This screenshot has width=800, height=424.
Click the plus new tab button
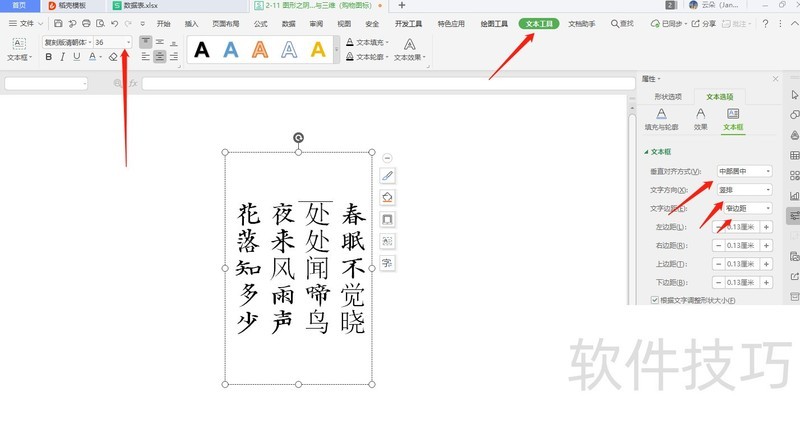[402, 5]
